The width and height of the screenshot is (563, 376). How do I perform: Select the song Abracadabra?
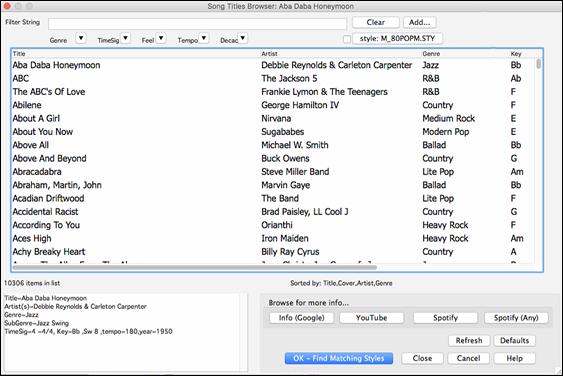coord(37,171)
